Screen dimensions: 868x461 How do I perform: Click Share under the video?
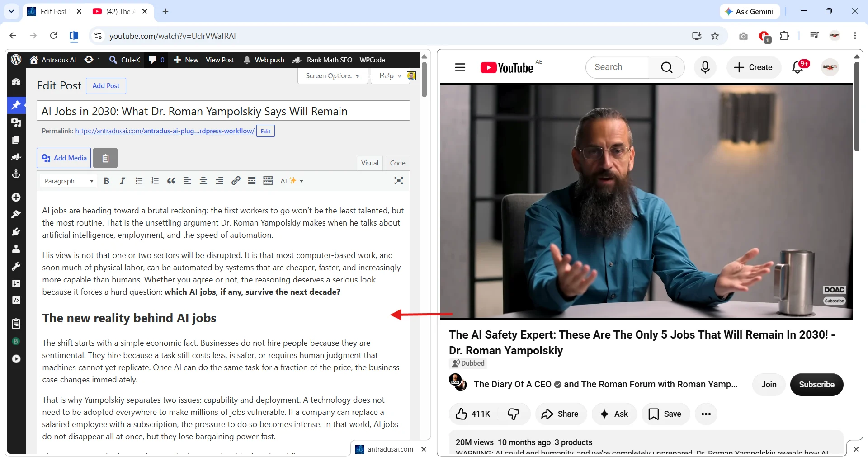point(561,414)
